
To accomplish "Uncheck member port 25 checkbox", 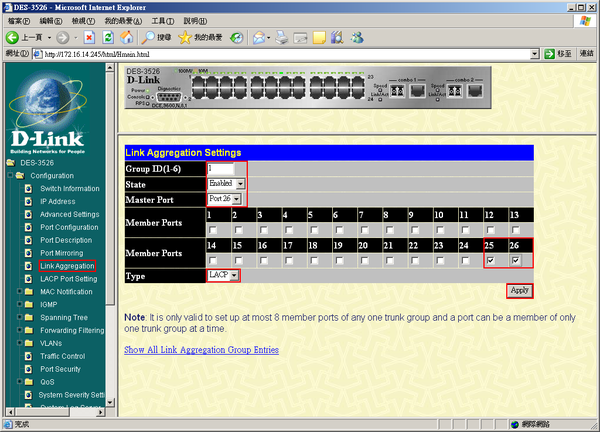I will (x=491, y=261).
